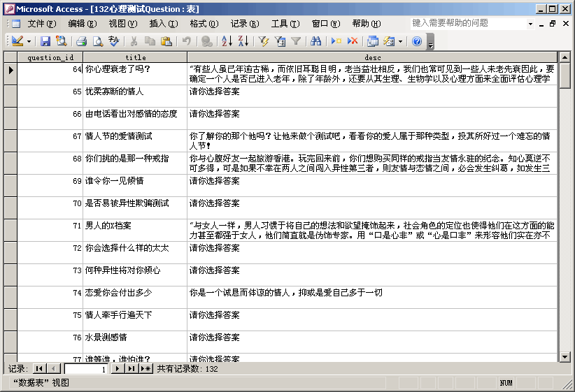This screenshot has height=392, width=575.
Task: Open Toolbar Options at toolbar end
Action: (431, 41)
